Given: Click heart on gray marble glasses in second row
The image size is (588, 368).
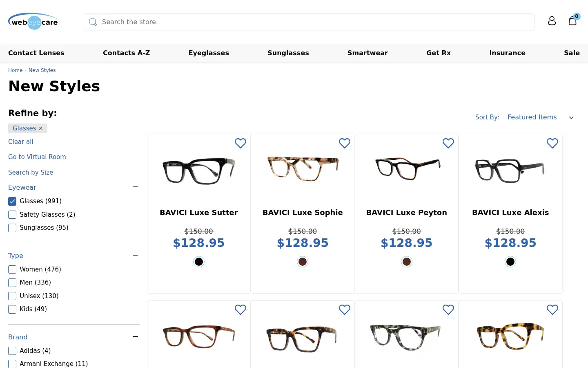Looking at the screenshot, I should click(x=448, y=310).
